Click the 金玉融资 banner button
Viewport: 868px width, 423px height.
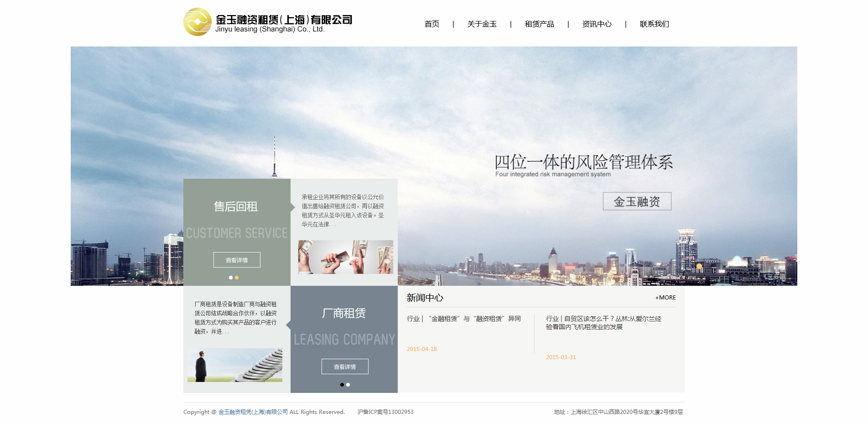[x=637, y=201]
